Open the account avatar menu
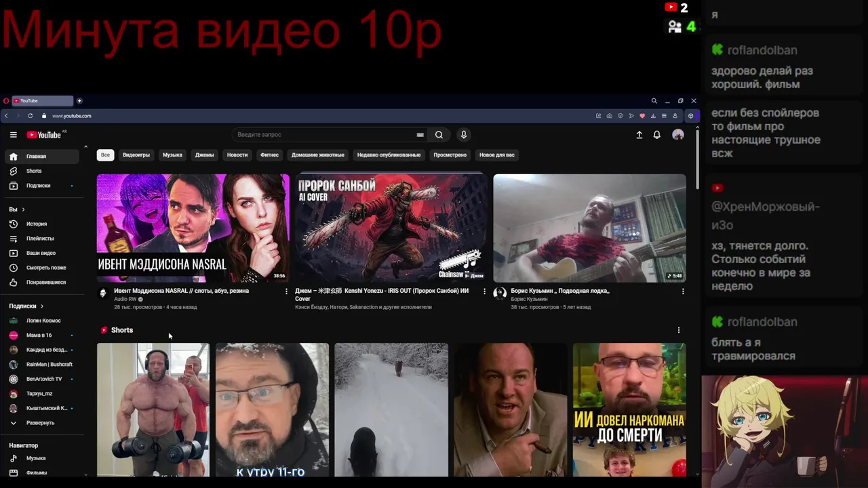This screenshot has height=488, width=868. pos(678,135)
